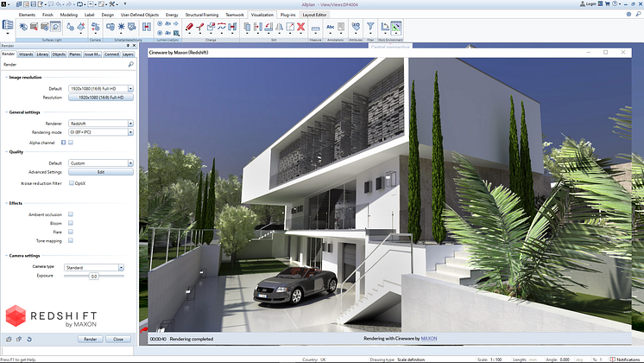The image size is (644, 363).
Task: Click the reset arrow icon at palette bottom
Action: click(x=29, y=339)
